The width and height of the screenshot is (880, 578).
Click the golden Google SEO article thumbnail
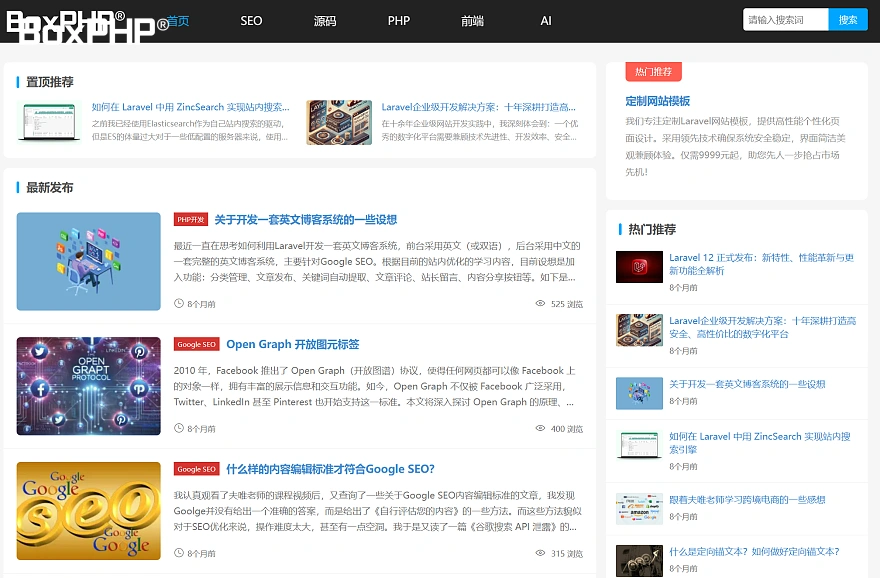click(89, 510)
